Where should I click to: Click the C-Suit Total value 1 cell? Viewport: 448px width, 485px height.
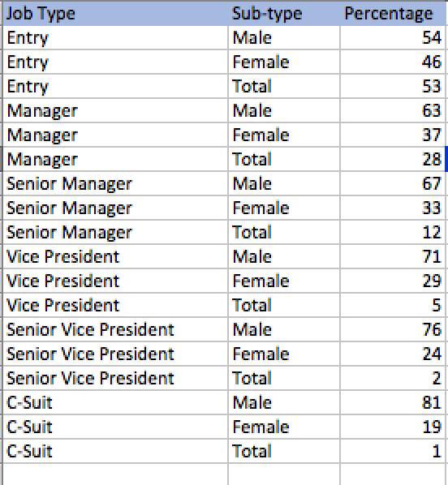click(393, 451)
